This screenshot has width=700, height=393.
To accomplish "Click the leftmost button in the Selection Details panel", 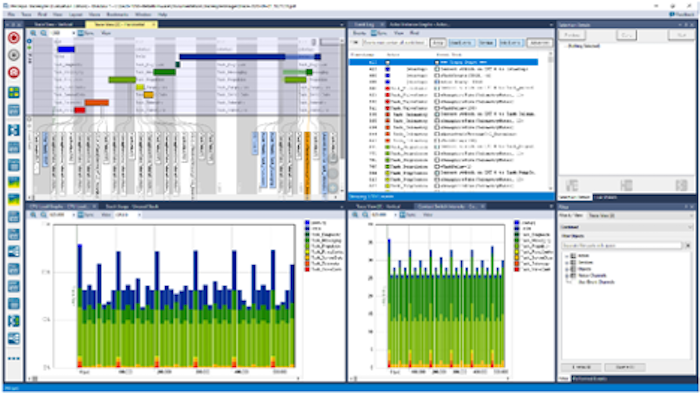I will [572, 35].
